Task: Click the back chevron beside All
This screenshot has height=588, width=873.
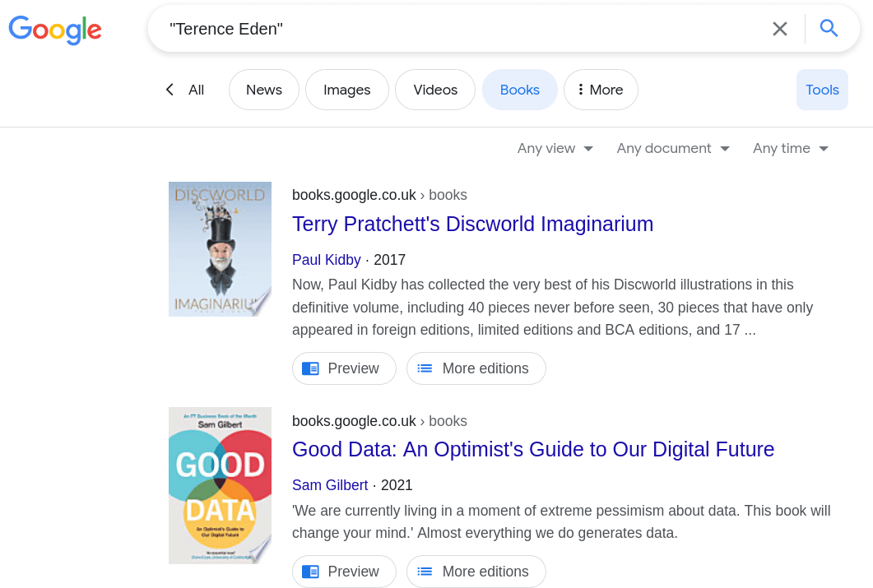Action: (169, 90)
